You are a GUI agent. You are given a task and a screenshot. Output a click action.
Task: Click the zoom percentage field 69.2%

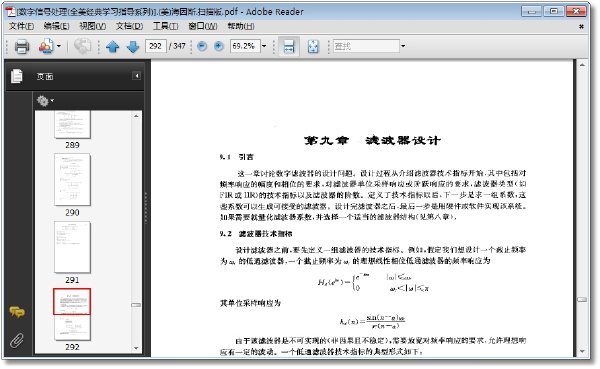pyautogui.click(x=245, y=46)
